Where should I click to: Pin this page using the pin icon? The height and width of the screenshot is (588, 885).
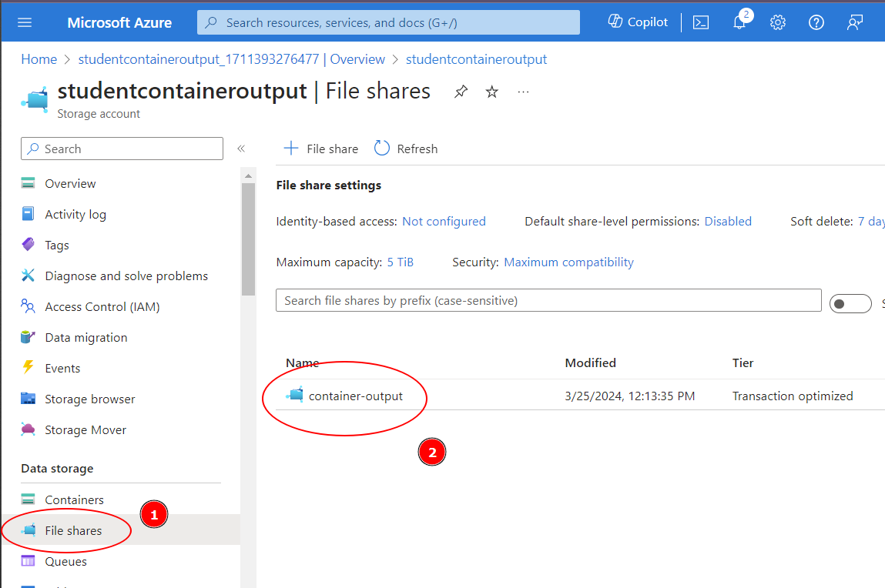[461, 91]
